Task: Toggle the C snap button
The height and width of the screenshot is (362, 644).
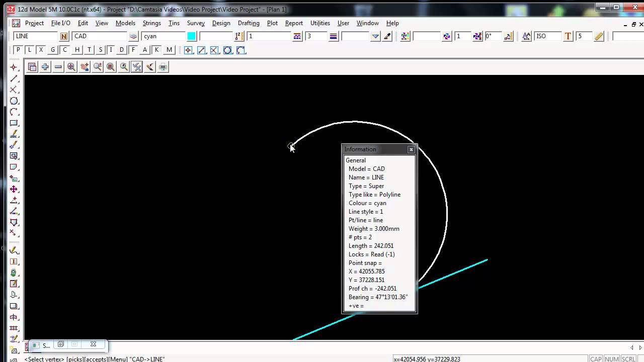Action: [x=64, y=50]
